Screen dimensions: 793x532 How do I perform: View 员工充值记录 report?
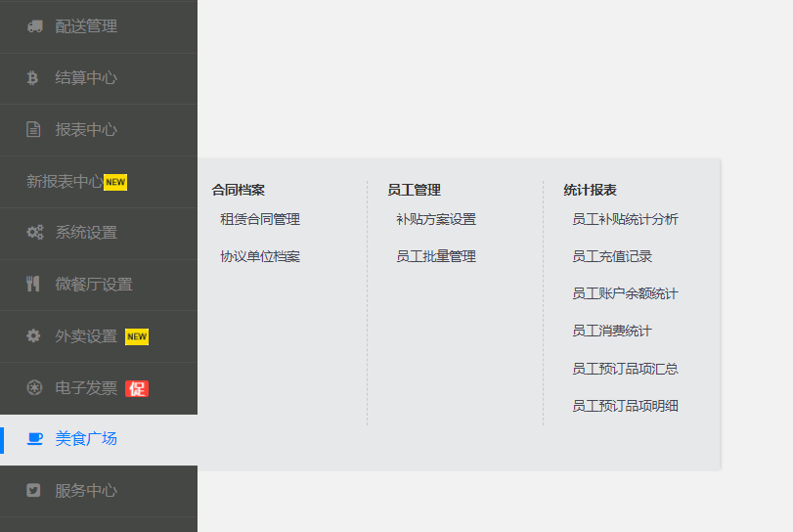coord(612,256)
